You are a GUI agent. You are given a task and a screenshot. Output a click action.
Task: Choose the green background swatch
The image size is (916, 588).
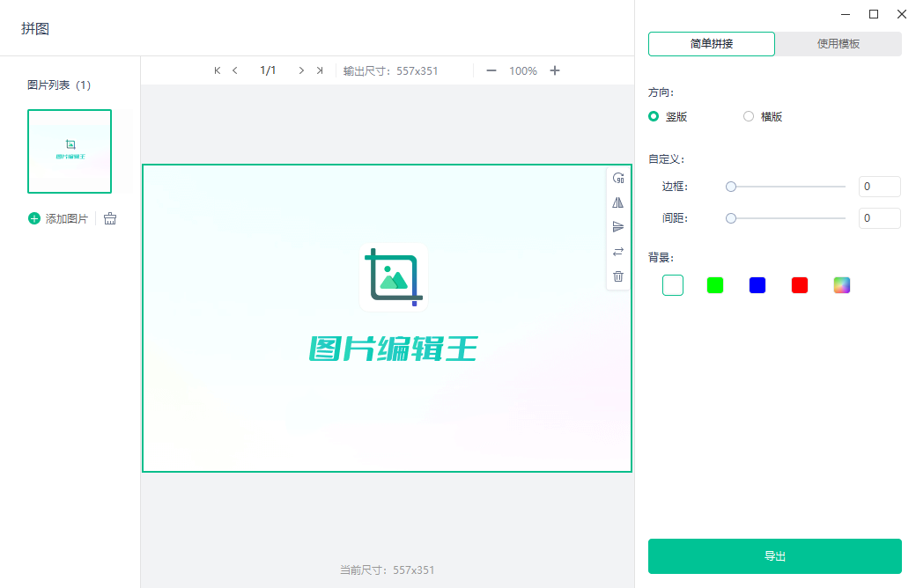[x=715, y=285]
